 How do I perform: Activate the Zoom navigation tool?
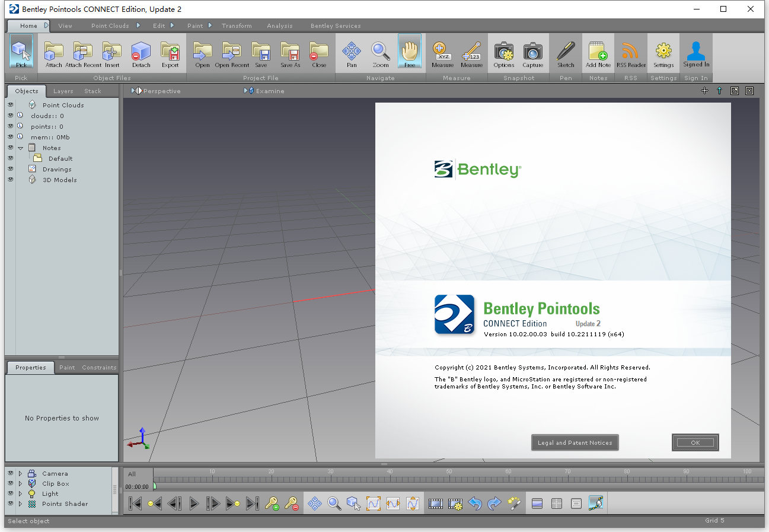381,53
